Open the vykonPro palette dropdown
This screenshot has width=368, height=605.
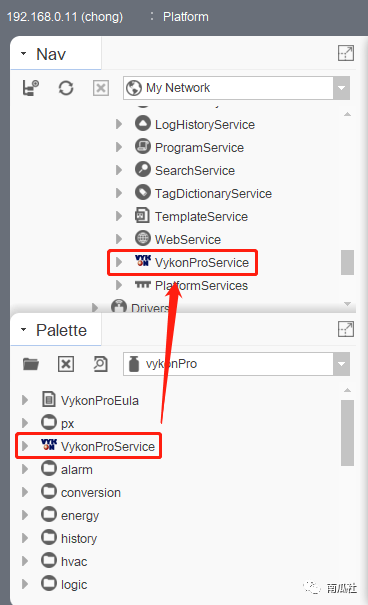point(341,364)
